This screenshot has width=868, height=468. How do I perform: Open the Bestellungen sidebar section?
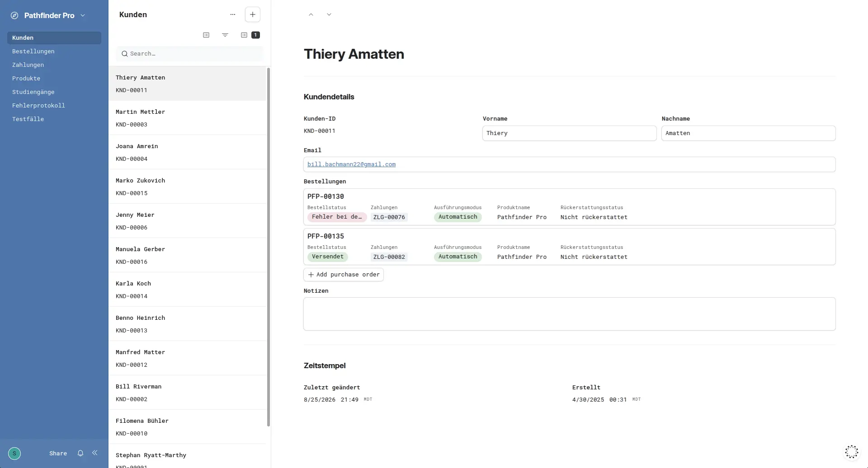(54, 51)
